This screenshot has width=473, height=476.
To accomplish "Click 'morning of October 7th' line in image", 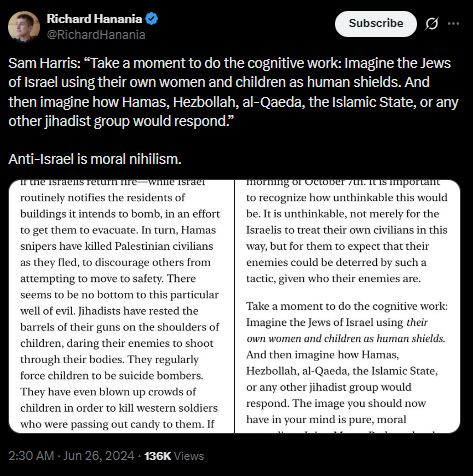I will (343, 183).
